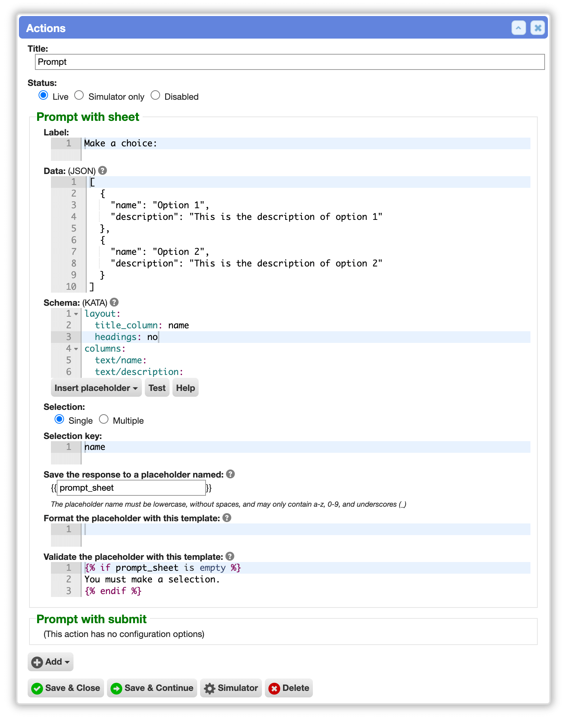569x728 pixels.
Task: Select the Simulator only status
Action: click(x=79, y=95)
